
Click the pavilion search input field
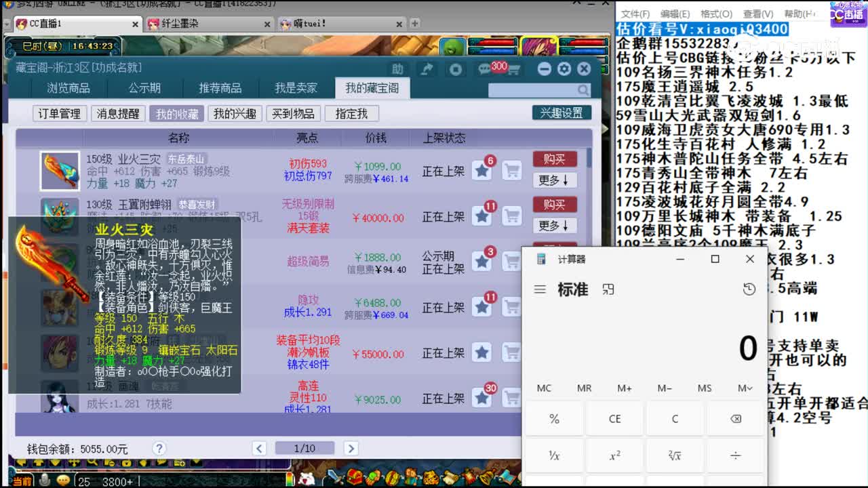(x=532, y=90)
